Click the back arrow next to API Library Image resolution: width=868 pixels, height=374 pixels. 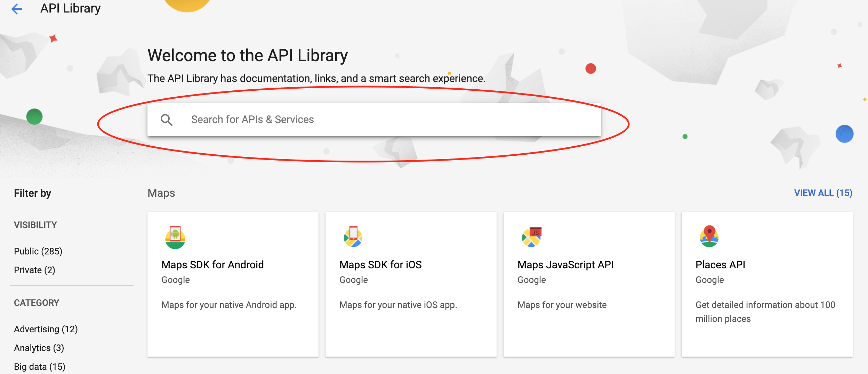pyautogui.click(x=17, y=8)
